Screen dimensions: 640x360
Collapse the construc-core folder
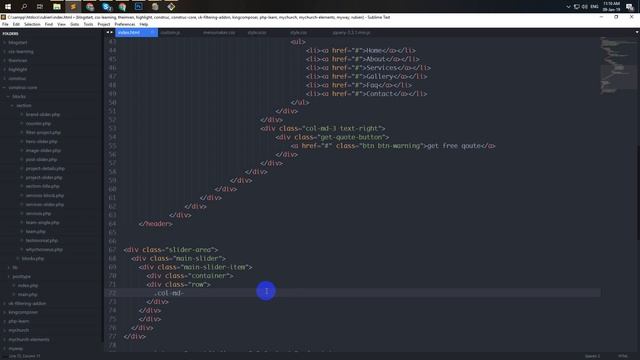click(x=22, y=87)
